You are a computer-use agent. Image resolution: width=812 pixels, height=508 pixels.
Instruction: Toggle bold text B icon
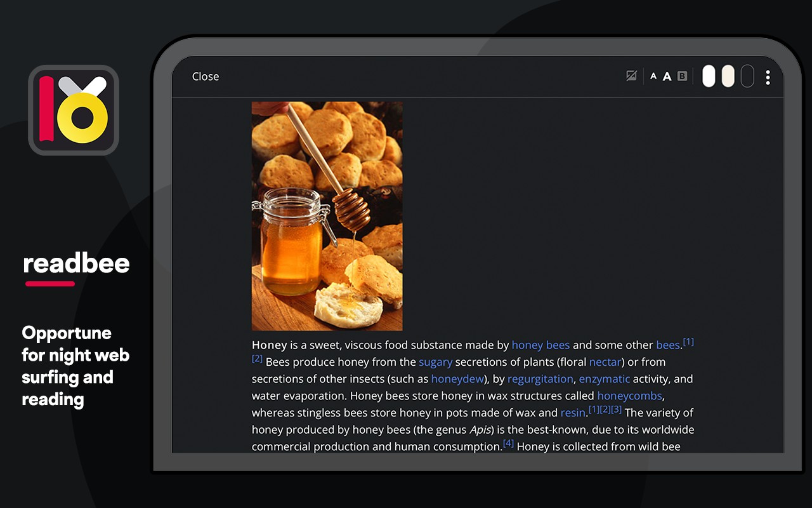682,76
